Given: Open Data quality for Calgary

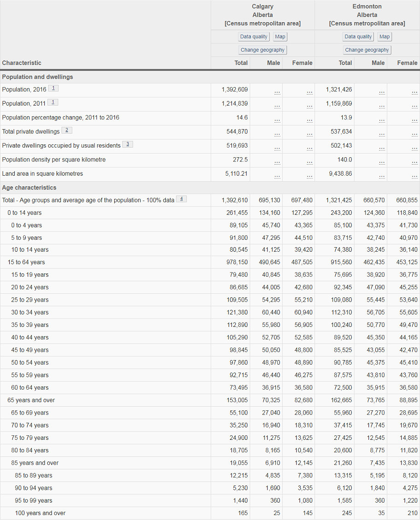Looking at the screenshot, I should [254, 36].
